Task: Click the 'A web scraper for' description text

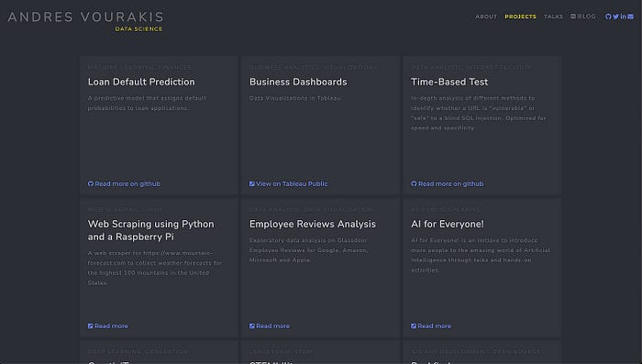Action: tap(155, 268)
